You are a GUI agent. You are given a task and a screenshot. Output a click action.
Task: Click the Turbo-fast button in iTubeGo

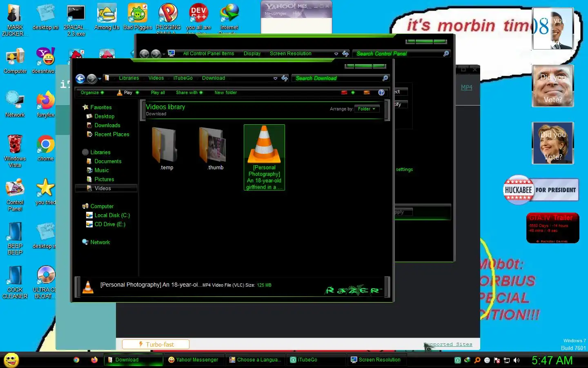point(156,344)
